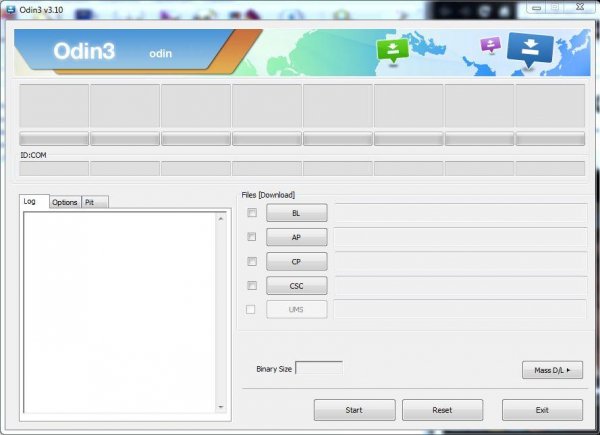Screen dimensions: 600x435
Task: Click the Binary Size field
Action: [319, 368]
